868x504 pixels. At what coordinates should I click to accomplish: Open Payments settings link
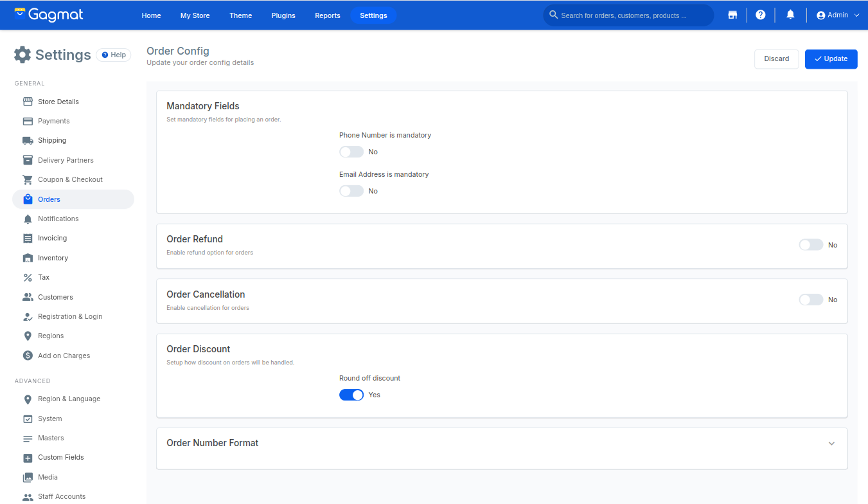pos(54,121)
